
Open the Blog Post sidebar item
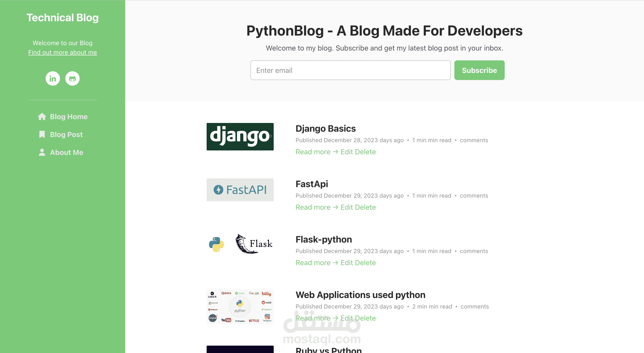point(61,135)
